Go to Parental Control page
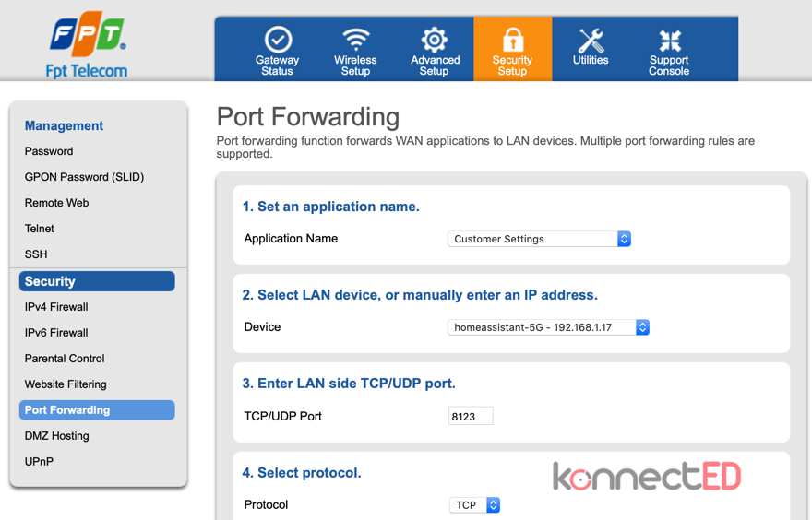The width and height of the screenshot is (812, 520). pyautogui.click(x=65, y=359)
